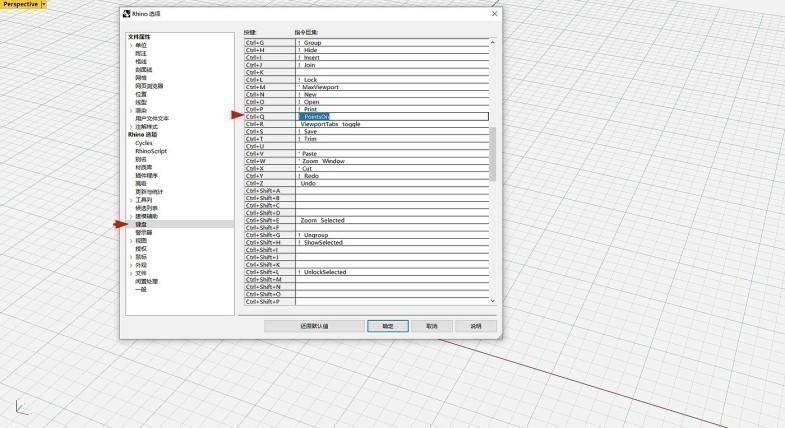
Task: Open help with the 说明 button
Action: (x=475, y=326)
